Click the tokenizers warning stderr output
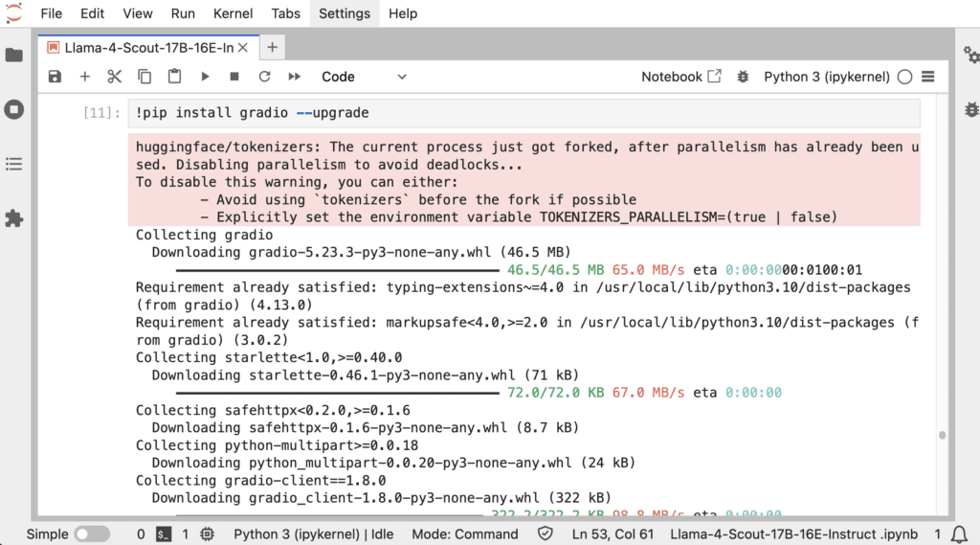This screenshot has width=980, height=545. 523,181
